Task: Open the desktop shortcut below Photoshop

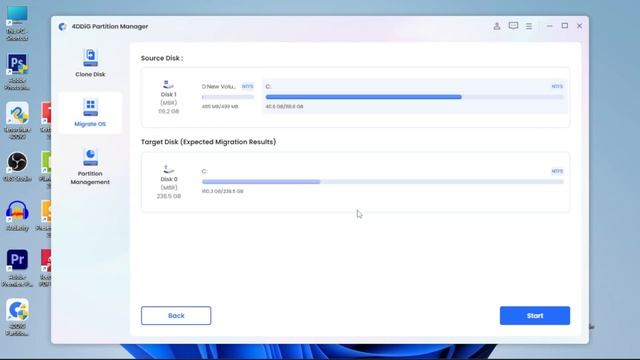Action: point(17,120)
